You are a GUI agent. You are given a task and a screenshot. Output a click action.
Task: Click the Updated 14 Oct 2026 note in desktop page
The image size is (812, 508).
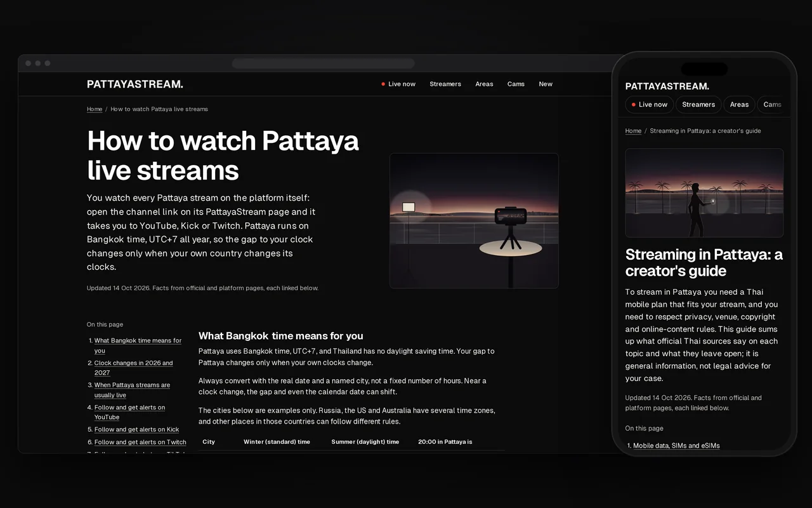(202, 288)
